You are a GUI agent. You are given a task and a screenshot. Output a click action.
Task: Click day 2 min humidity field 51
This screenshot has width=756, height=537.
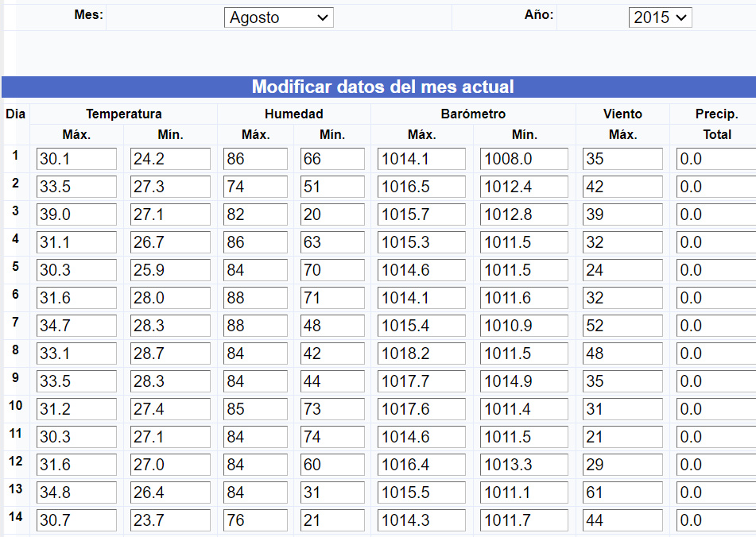[332, 187]
